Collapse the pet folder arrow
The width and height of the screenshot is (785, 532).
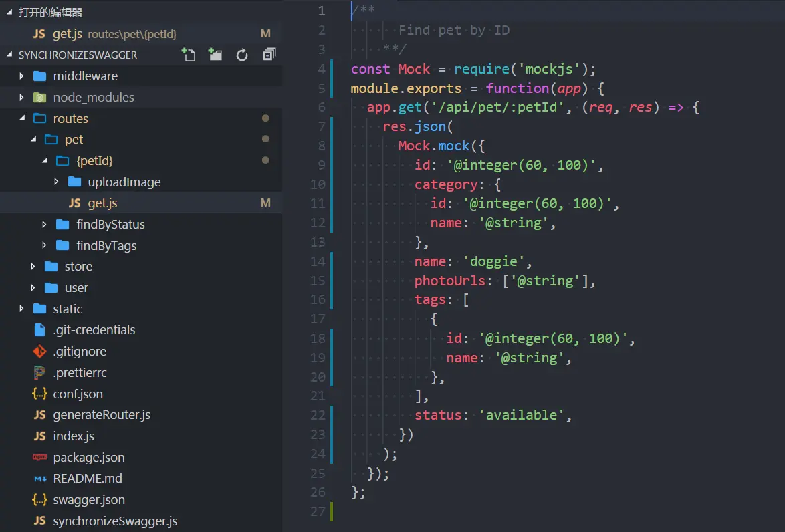pos(33,139)
